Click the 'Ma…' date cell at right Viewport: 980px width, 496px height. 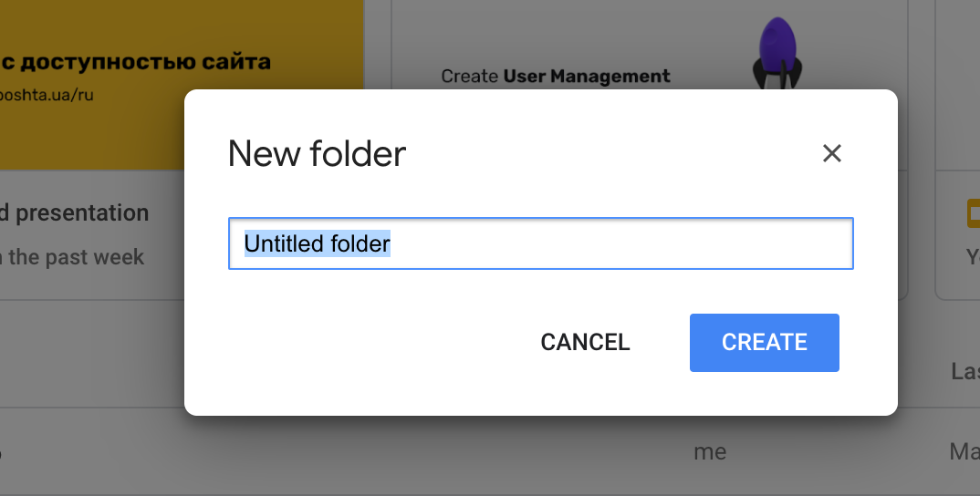click(964, 450)
